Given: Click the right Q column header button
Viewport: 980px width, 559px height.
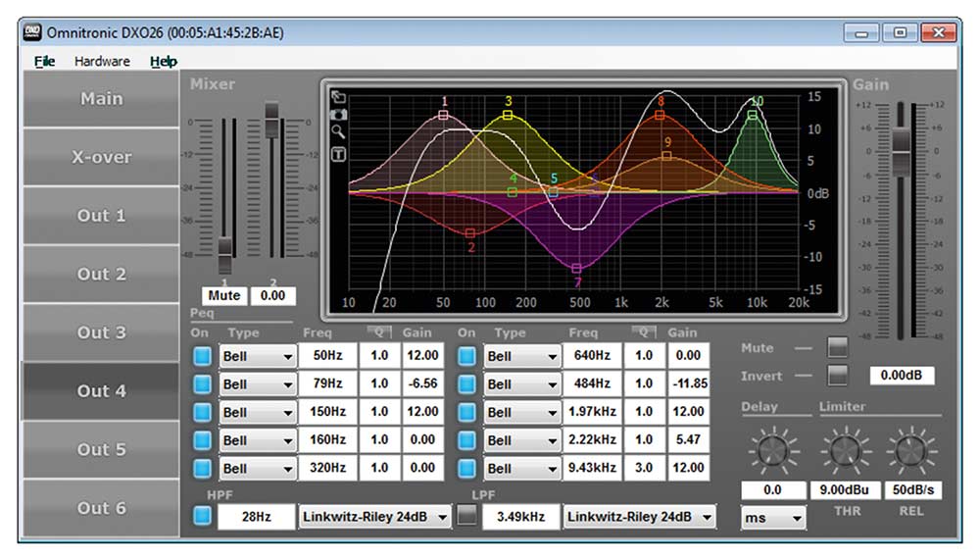Looking at the screenshot, I should 644,332.
